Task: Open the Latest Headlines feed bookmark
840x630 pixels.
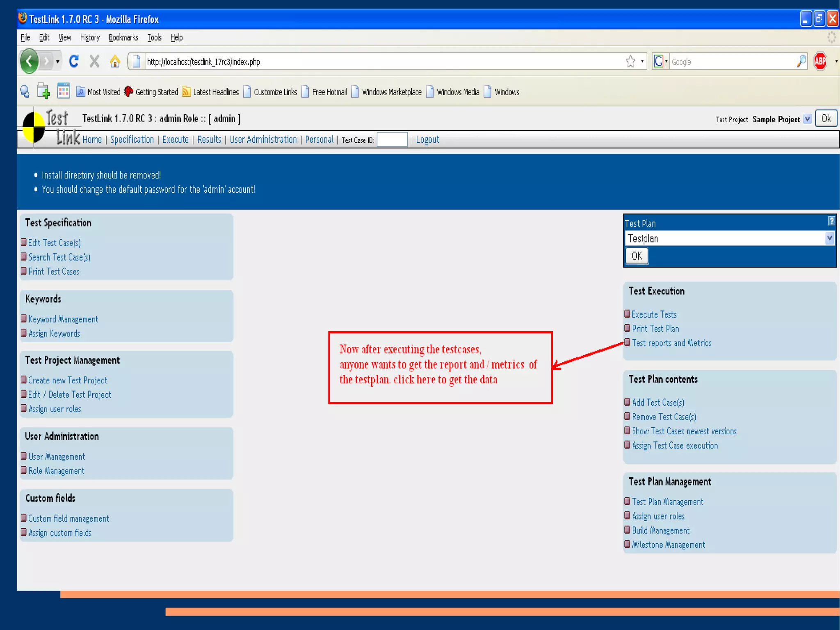Action: tap(210, 92)
